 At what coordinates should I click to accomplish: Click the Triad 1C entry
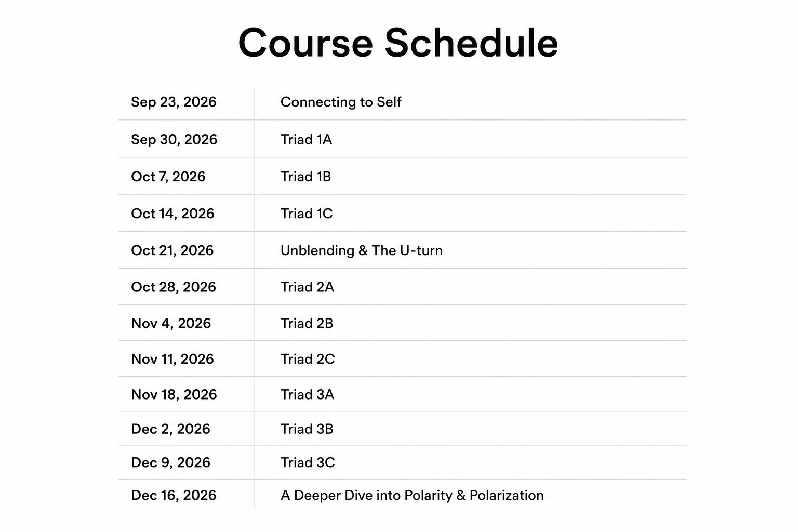coord(307,214)
